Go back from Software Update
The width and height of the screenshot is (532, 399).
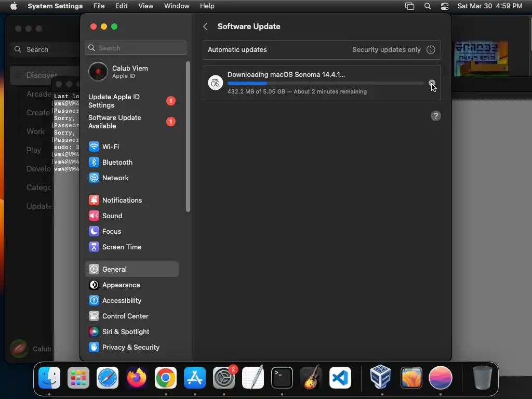click(205, 26)
